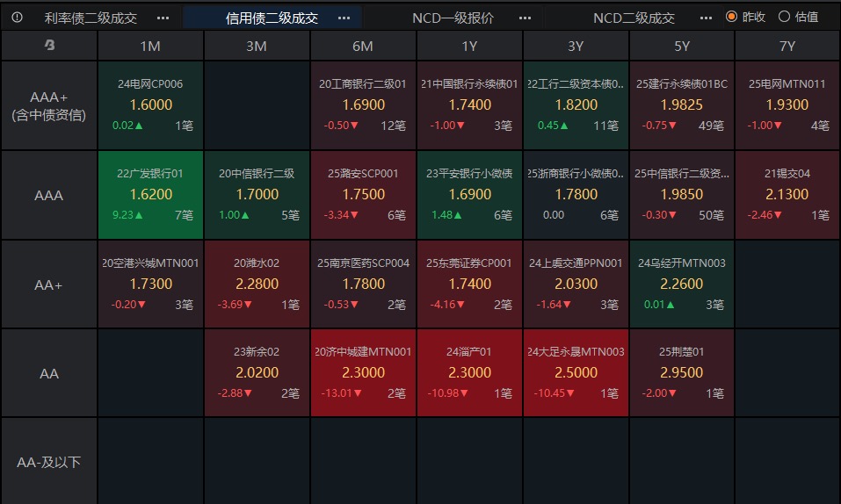The image size is (841, 504).
Task: Open the 24电网CP006 bond cell
Action: (150, 105)
